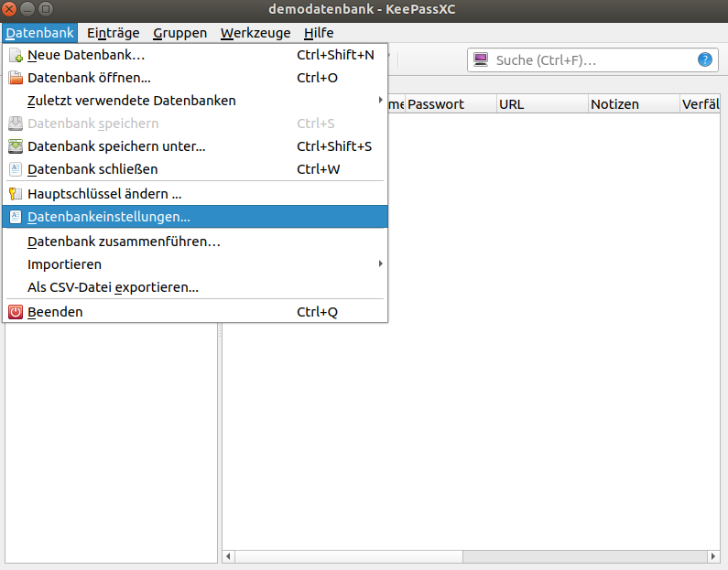Open the Einträge menu
This screenshot has height=570, width=728.
tap(114, 33)
